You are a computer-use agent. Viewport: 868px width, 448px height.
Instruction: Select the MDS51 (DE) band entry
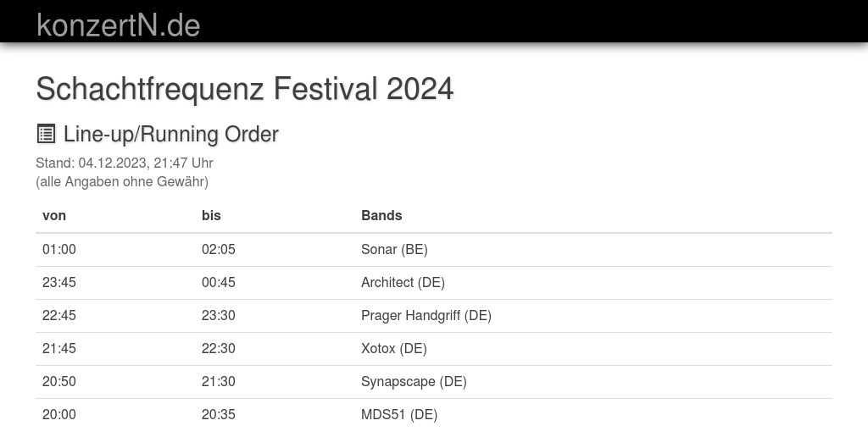point(399,414)
